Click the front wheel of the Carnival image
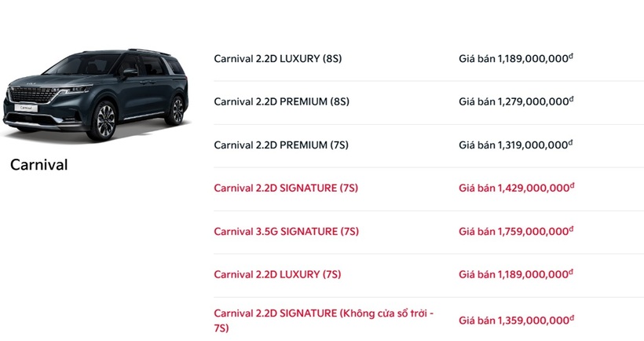The image size is (644, 341). pos(103,120)
